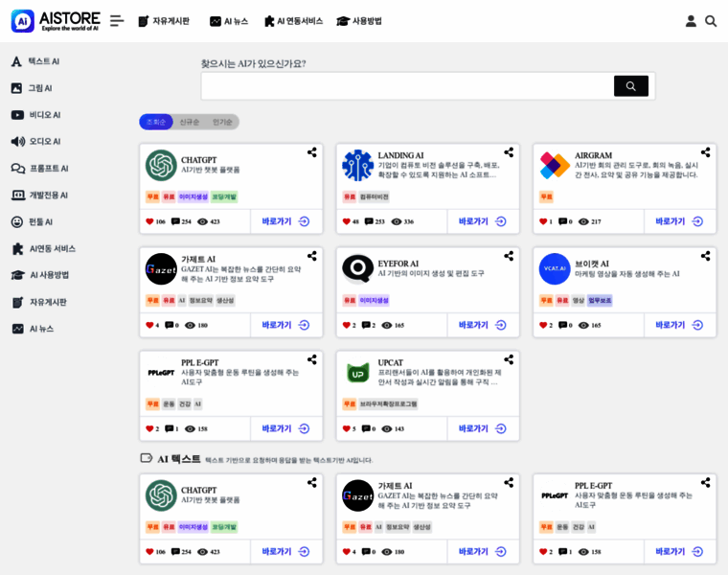Screen dimensions: 728x575
Task: Click the AIRGRAM logo thumbnail
Action: [x=555, y=165]
